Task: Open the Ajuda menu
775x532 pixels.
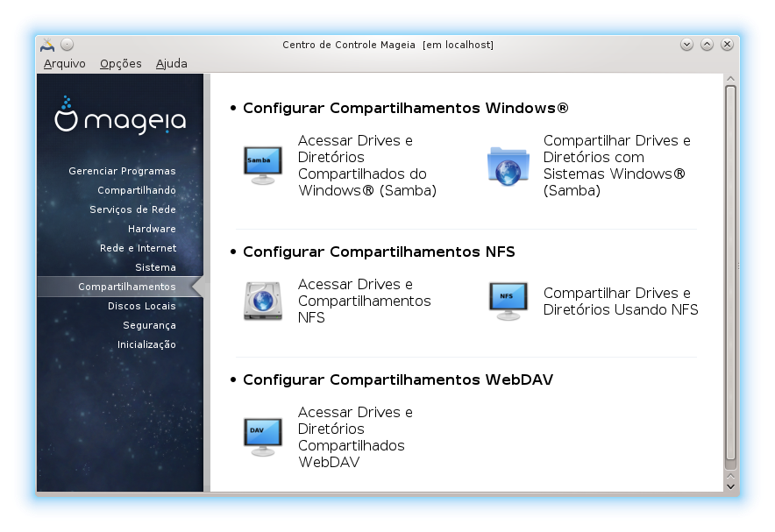Action: 172,64
